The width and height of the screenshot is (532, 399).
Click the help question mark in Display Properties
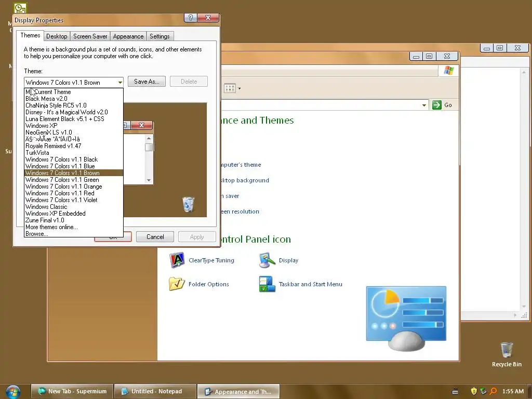190,18
